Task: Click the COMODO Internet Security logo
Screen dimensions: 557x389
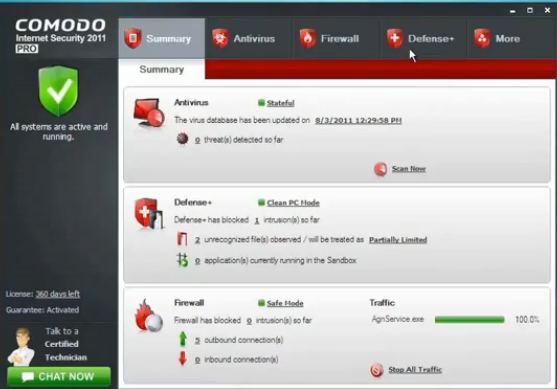Action: [x=61, y=36]
